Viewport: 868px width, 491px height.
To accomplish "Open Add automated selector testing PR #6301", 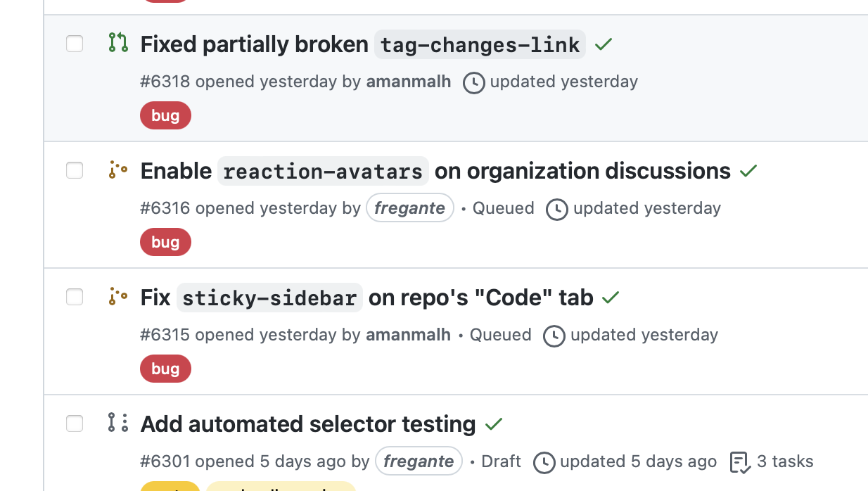I will pos(307,423).
